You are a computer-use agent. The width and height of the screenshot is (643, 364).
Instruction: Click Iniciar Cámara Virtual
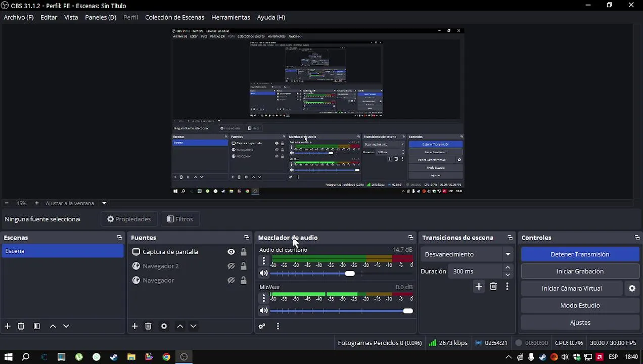[572, 288]
